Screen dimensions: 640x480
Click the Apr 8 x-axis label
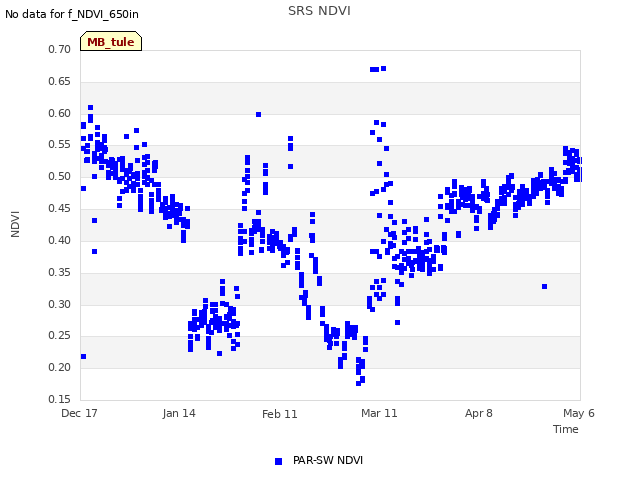point(479,413)
